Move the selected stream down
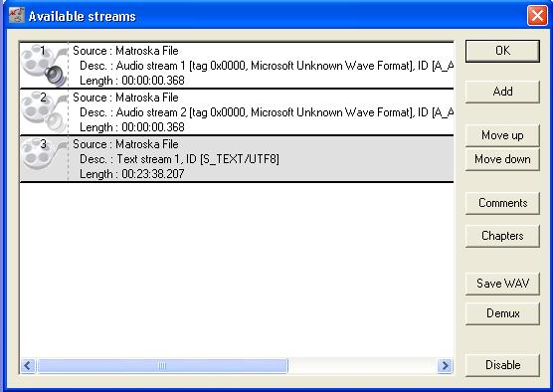Screen dimensions: 553x392 click(x=502, y=159)
